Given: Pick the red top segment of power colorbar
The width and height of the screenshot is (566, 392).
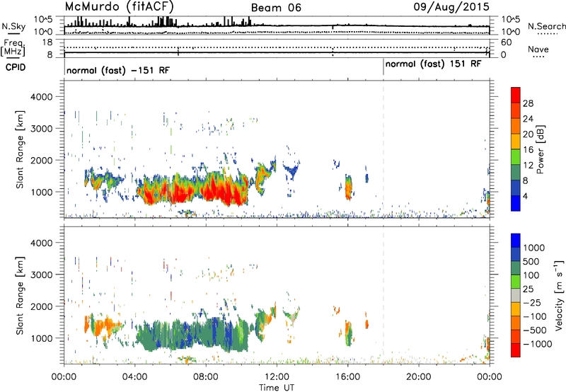Looking at the screenshot, I should (516, 95).
